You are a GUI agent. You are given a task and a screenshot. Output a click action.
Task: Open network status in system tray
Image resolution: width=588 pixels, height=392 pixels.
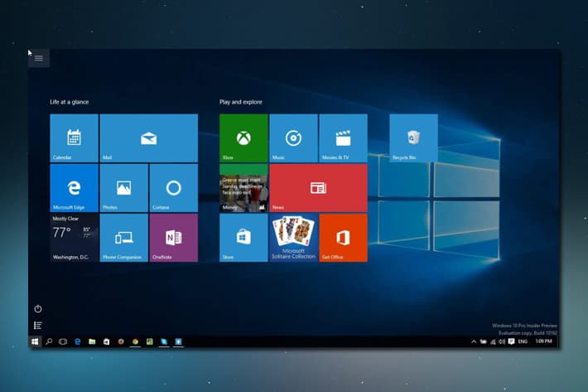coord(493,341)
